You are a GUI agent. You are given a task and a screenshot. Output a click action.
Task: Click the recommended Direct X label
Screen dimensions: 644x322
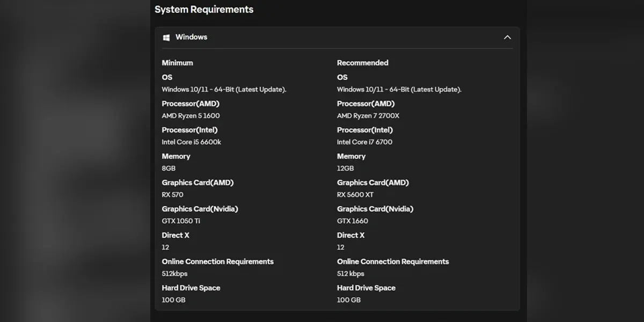pos(351,235)
